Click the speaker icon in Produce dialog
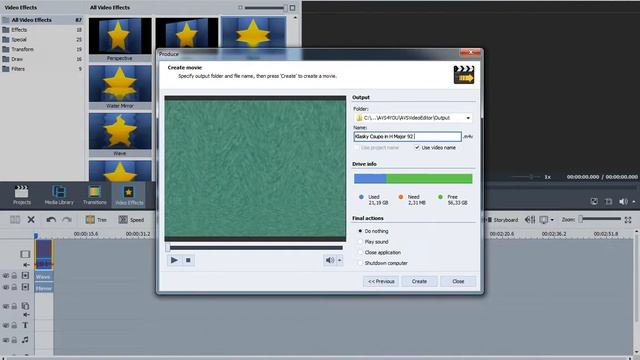This screenshot has height=360, width=640. (x=329, y=260)
